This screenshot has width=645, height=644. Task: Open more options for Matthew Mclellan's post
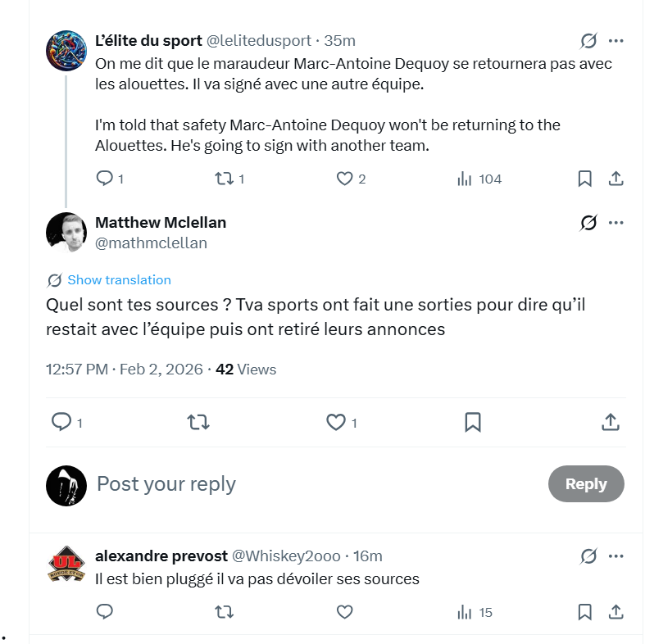tap(616, 223)
